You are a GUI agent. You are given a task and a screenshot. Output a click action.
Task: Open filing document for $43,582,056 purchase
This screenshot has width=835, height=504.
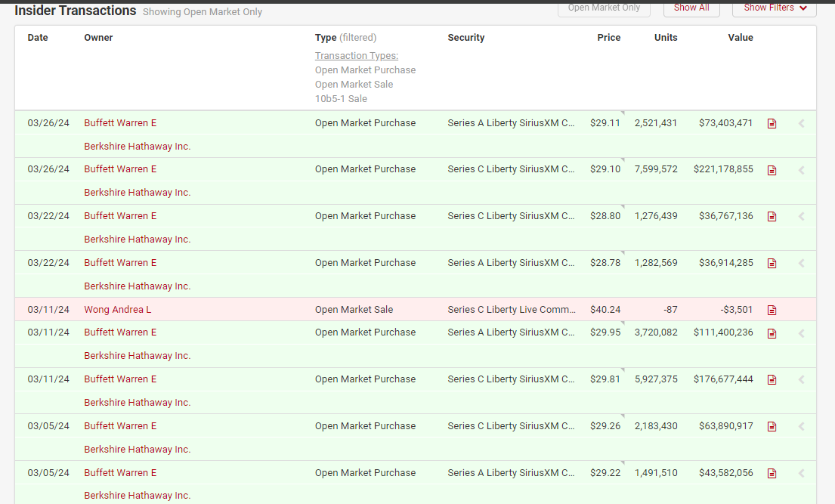[x=772, y=473]
